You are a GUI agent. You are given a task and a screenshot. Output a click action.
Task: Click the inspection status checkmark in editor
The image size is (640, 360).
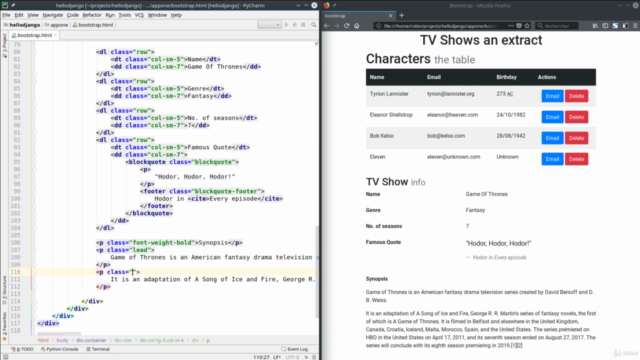click(316, 44)
